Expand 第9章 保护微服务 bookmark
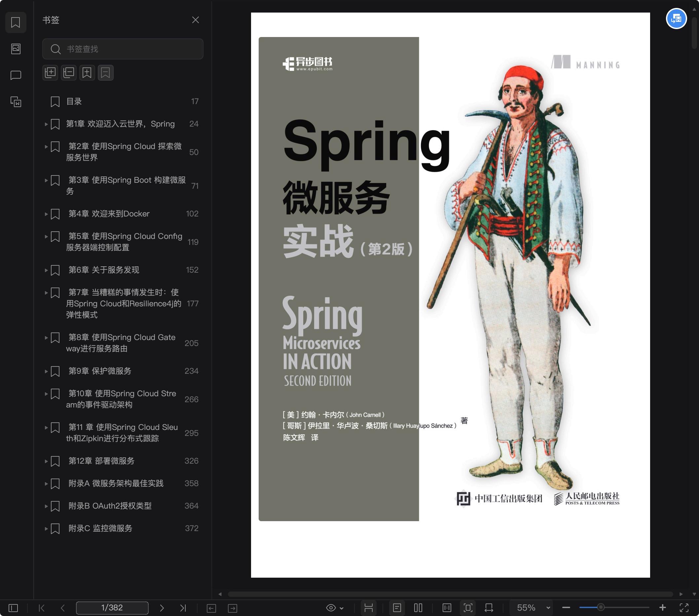 pyautogui.click(x=46, y=371)
